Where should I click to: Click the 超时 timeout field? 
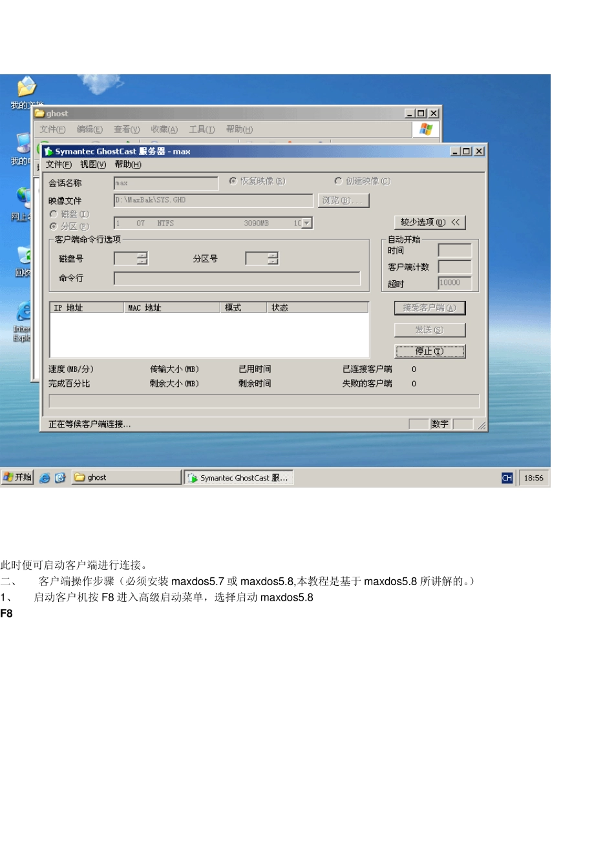click(x=455, y=283)
